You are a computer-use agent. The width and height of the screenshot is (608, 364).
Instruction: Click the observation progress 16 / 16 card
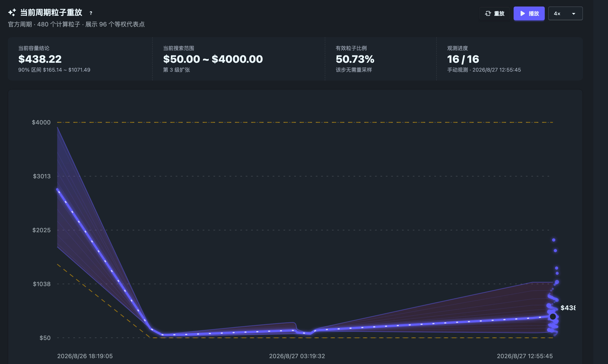[509, 59]
